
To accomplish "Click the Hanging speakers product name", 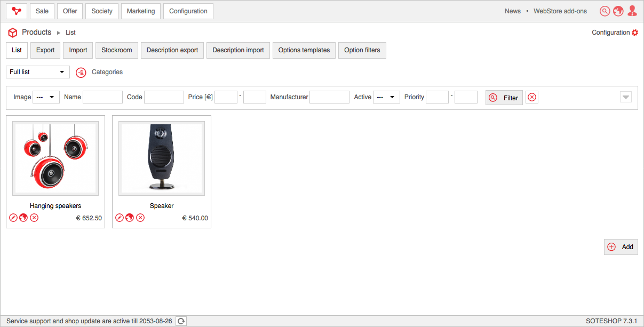I will [55, 206].
